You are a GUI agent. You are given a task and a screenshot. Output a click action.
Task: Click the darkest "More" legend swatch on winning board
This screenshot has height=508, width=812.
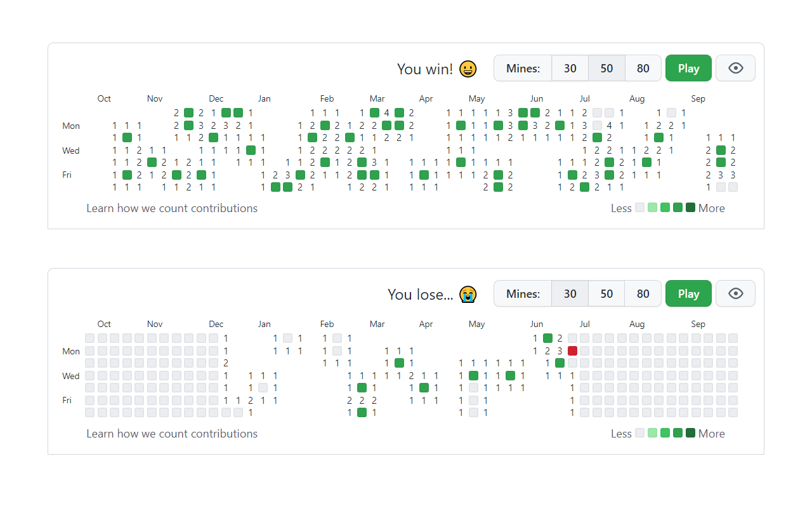(690, 207)
